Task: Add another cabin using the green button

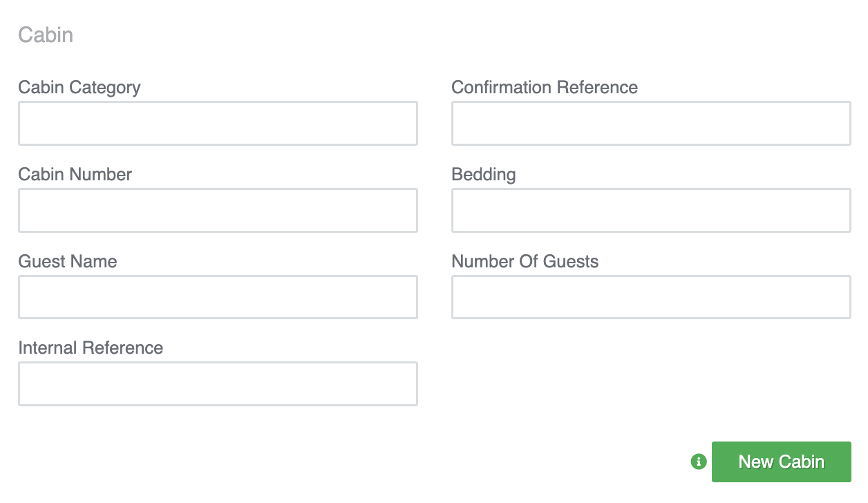Action: (782, 462)
